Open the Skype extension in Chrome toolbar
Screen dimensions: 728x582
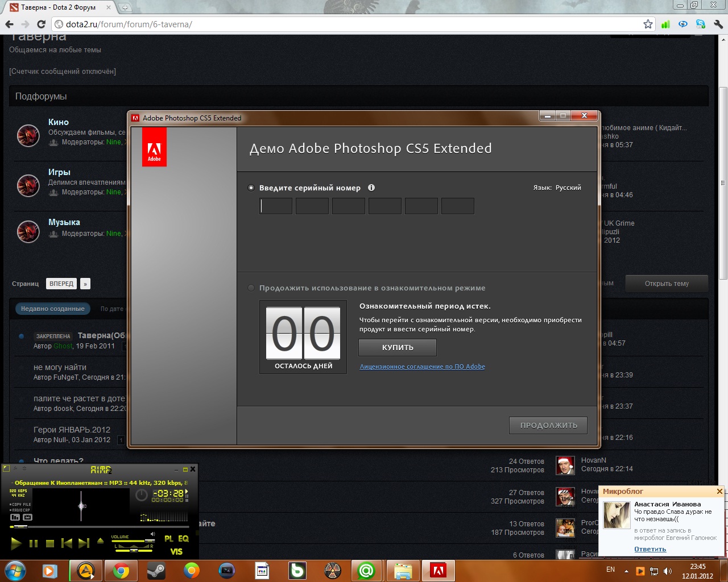[x=701, y=24]
